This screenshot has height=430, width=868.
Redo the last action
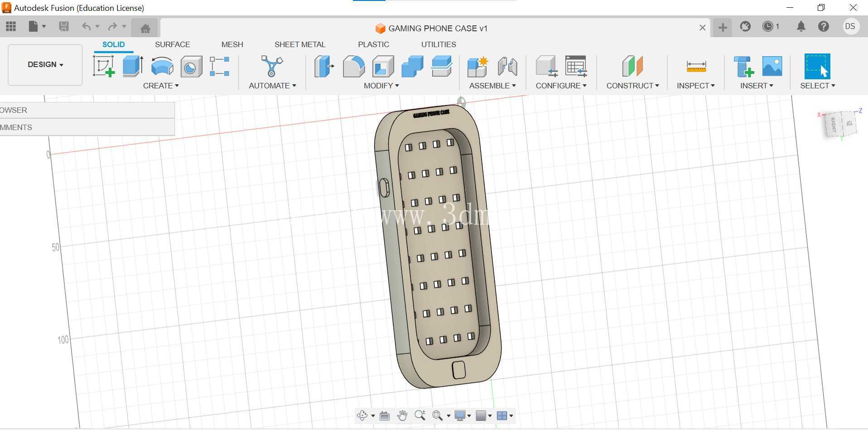coord(112,27)
